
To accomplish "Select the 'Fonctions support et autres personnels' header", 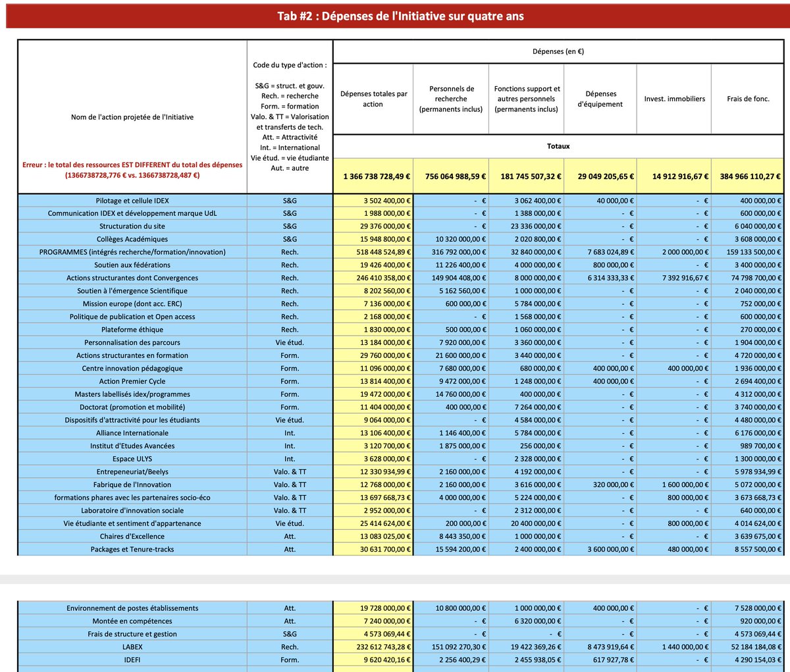I will [527, 99].
